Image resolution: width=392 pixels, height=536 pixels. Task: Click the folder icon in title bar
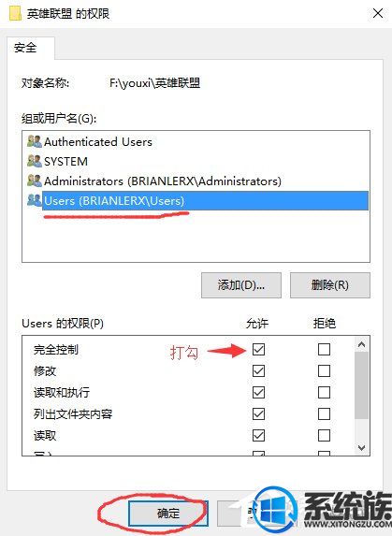15,14
